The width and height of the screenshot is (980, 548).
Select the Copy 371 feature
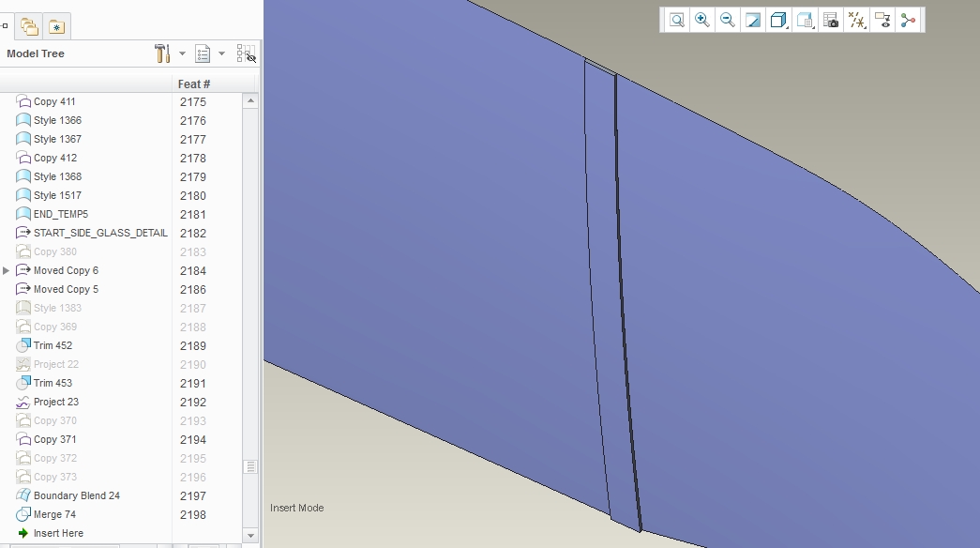[x=55, y=439]
